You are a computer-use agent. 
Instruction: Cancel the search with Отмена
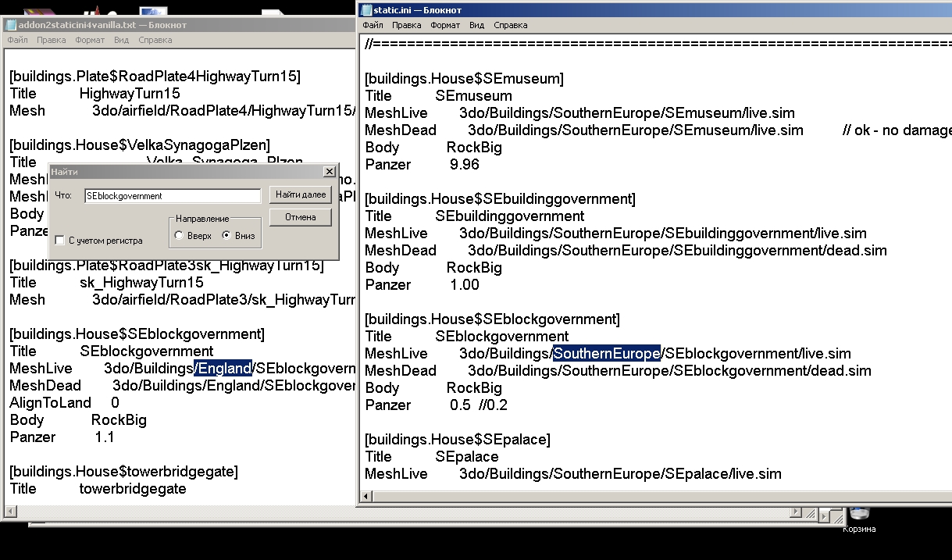pos(301,217)
